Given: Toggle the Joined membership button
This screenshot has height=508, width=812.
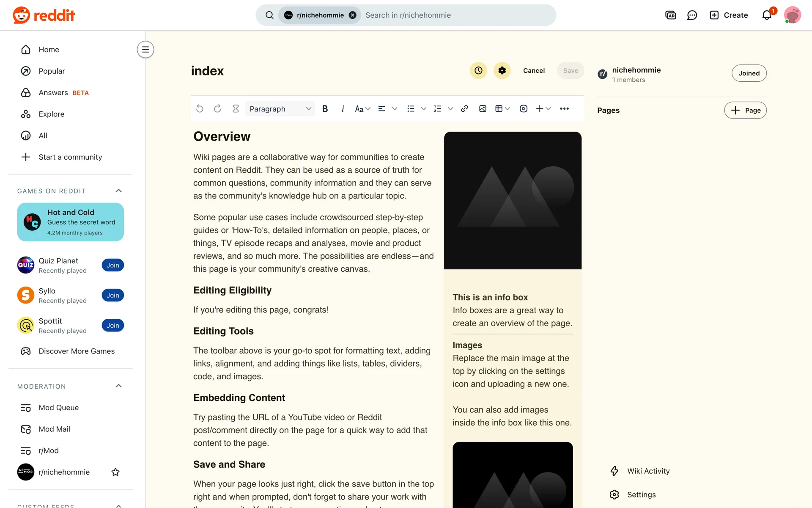Looking at the screenshot, I should coord(749,73).
